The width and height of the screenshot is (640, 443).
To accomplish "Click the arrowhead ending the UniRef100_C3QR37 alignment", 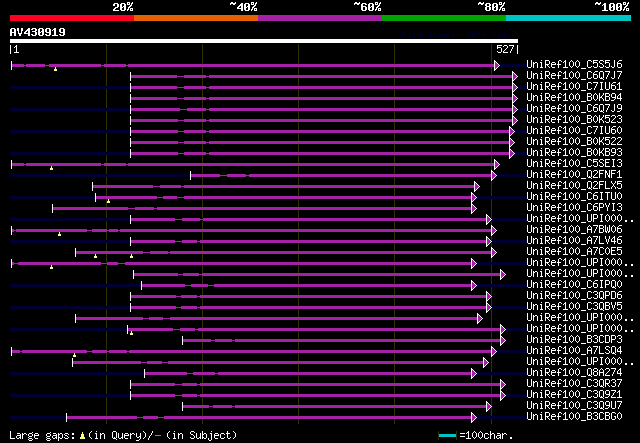I will 503,385.
